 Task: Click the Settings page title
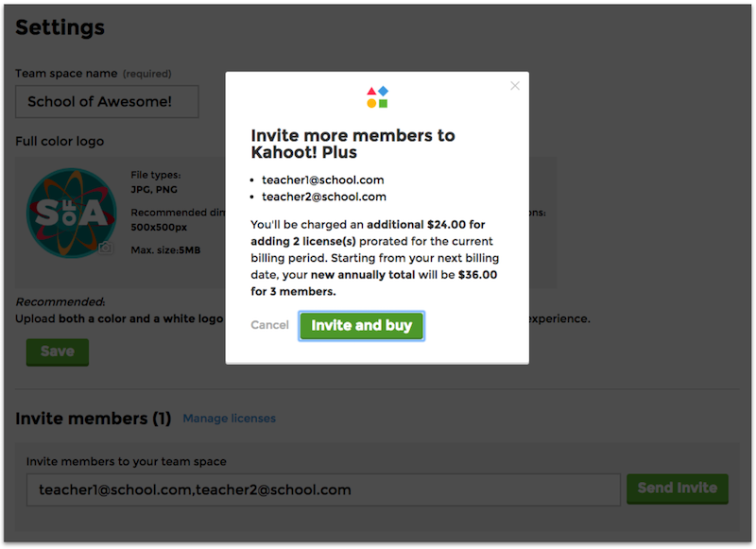tap(60, 27)
